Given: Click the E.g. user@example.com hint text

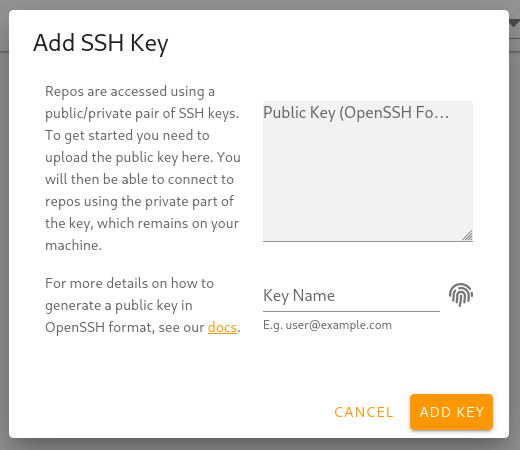Looking at the screenshot, I should (327, 325).
